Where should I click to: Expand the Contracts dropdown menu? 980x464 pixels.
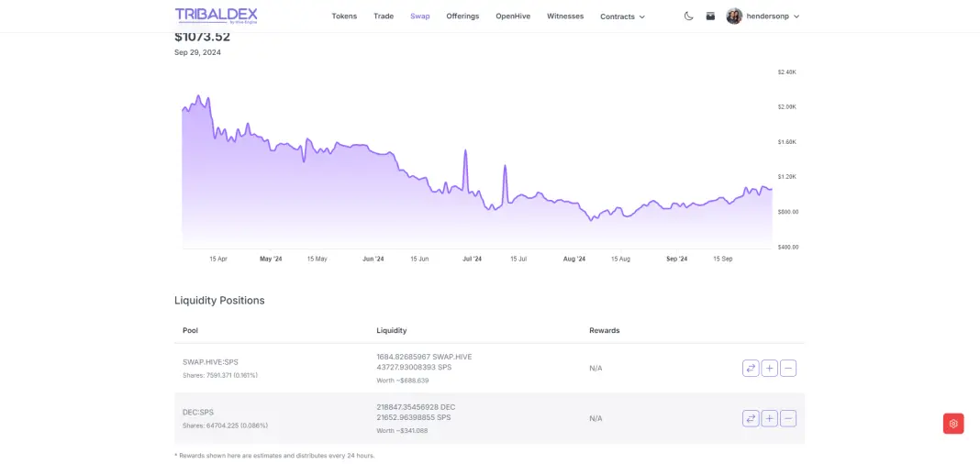coord(622,17)
